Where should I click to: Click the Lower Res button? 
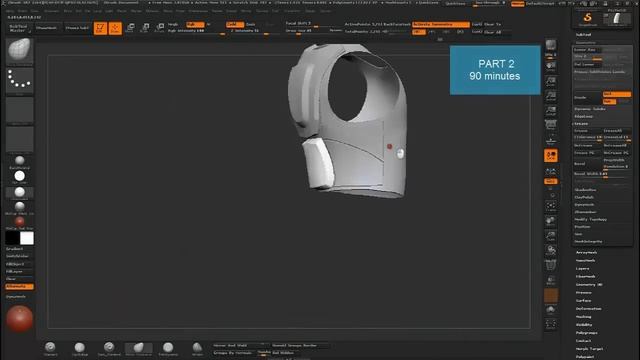pos(587,50)
